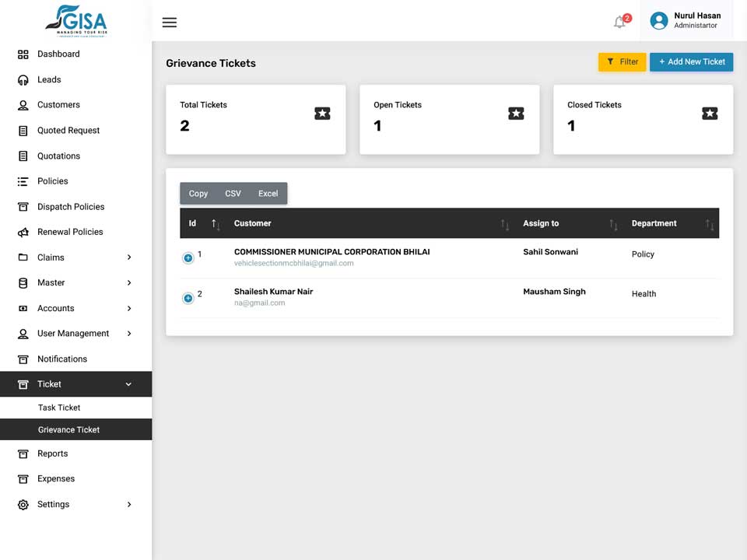Screen dimensions: 747x560
Task: Expand row details for Shailesh Kumar Nair
Action: point(188,298)
